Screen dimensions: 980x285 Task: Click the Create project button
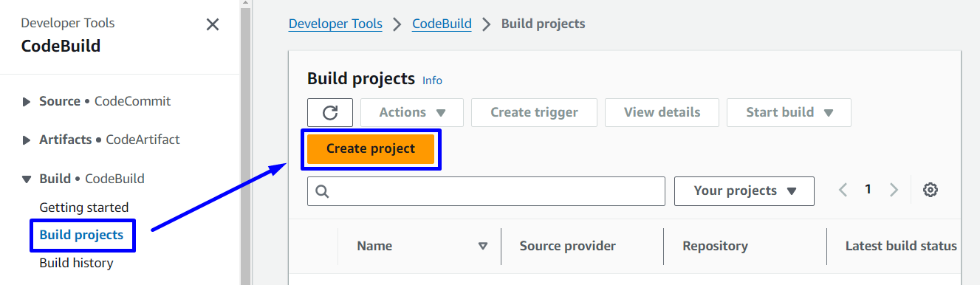coord(371,148)
